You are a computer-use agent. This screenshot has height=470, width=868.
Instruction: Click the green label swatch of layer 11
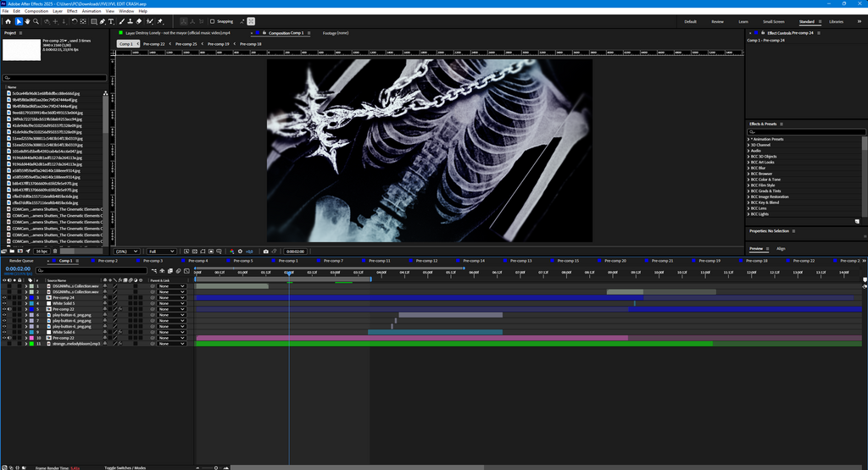pos(31,343)
